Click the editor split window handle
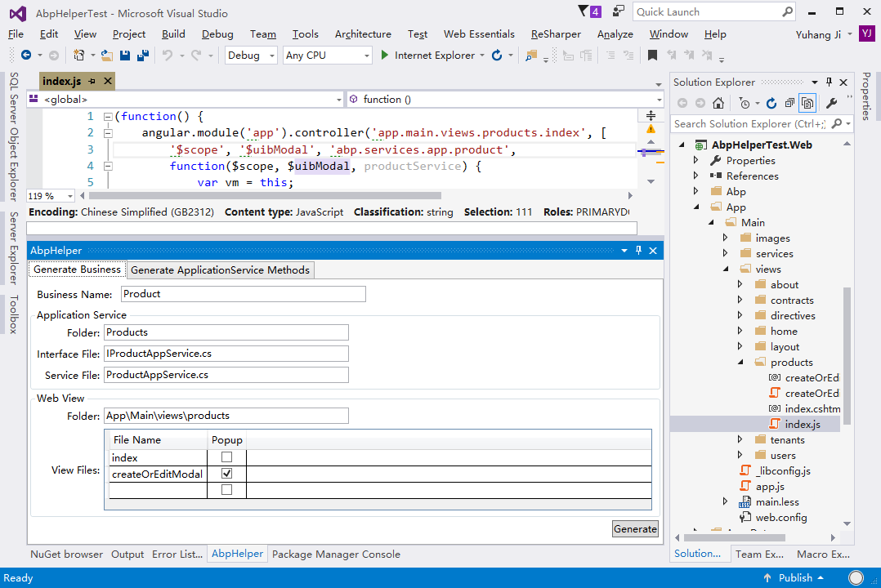This screenshot has height=588, width=881. tap(651, 116)
